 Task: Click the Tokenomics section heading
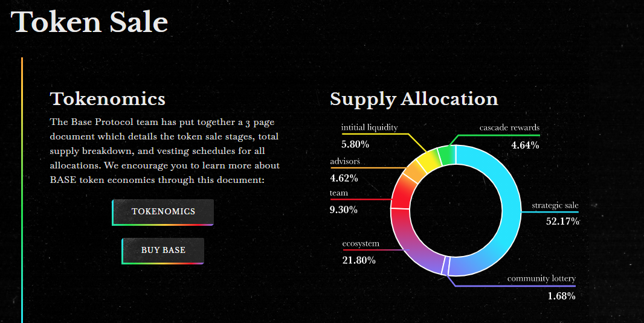(108, 99)
